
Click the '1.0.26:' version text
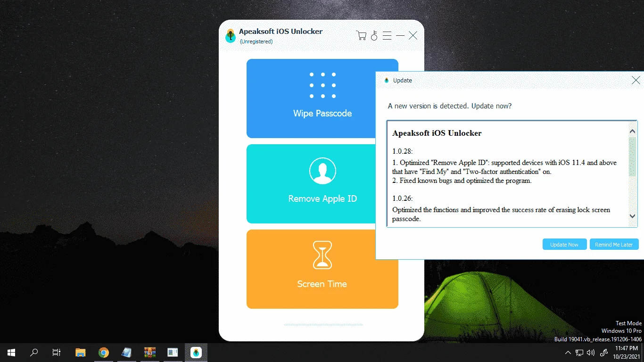[x=402, y=198]
